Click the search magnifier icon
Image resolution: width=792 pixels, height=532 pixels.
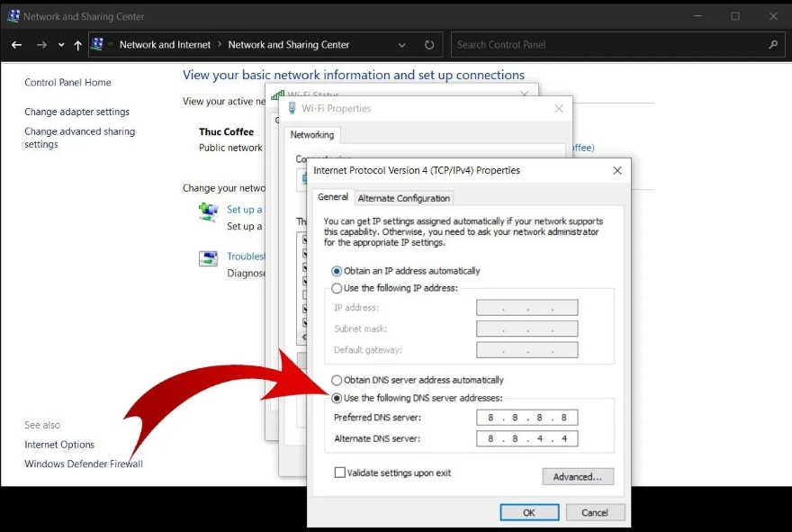[x=774, y=44]
